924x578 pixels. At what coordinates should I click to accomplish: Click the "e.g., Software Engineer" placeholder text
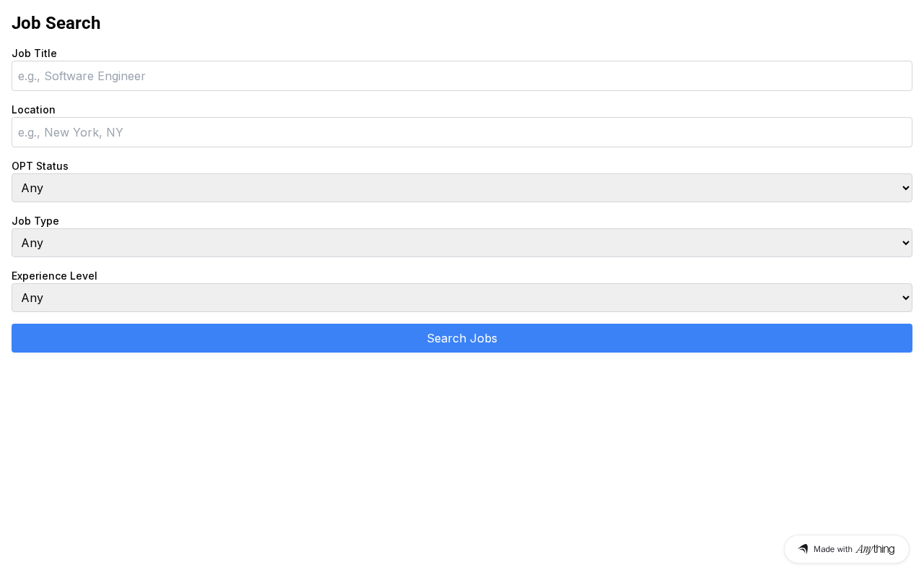pyautogui.click(x=82, y=76)
